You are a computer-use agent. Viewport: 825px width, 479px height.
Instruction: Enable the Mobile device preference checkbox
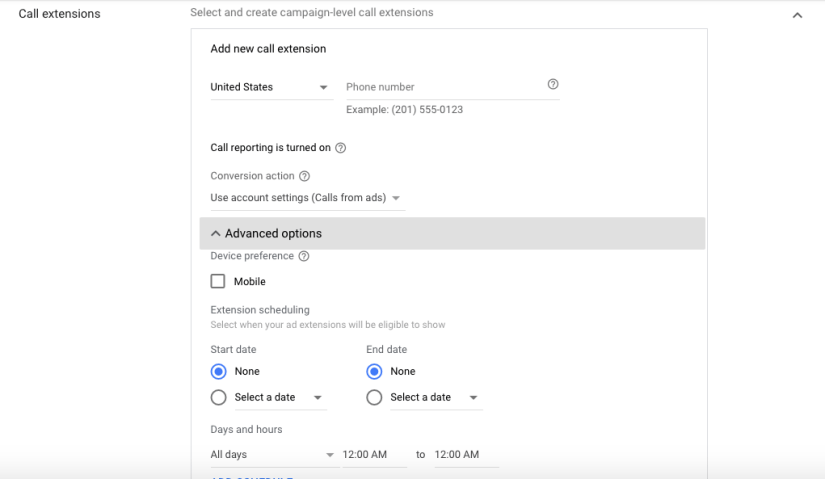coord(218,281)
